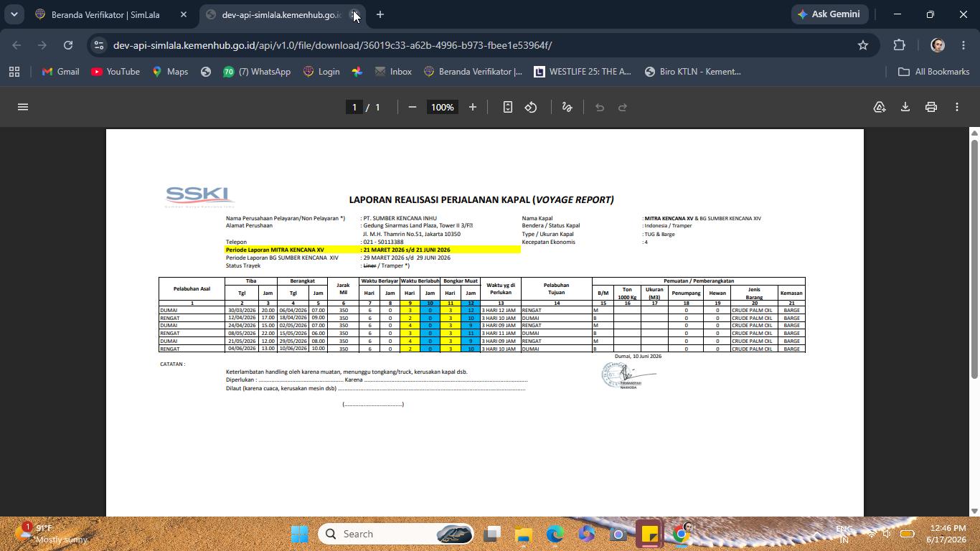
Task: Zoom in the PDF document
Action: coord(473,107)
